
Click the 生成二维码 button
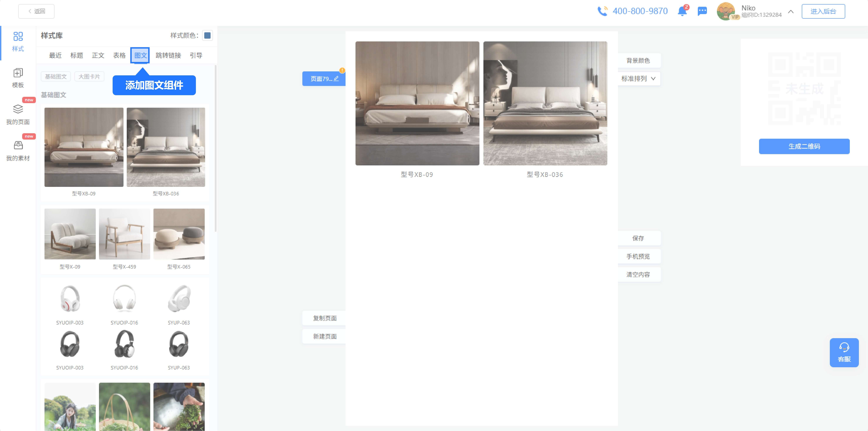[804, 146]
